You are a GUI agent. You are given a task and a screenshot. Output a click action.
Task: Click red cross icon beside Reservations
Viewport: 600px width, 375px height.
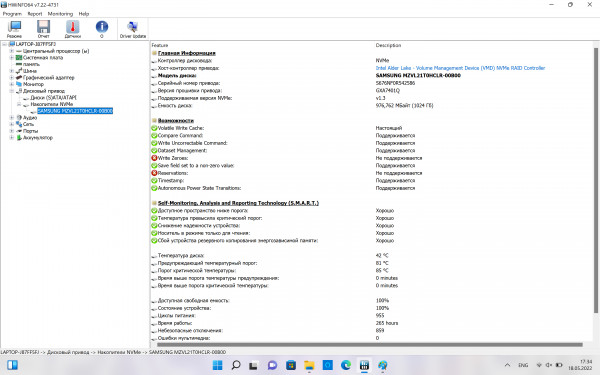coord(154,173)
